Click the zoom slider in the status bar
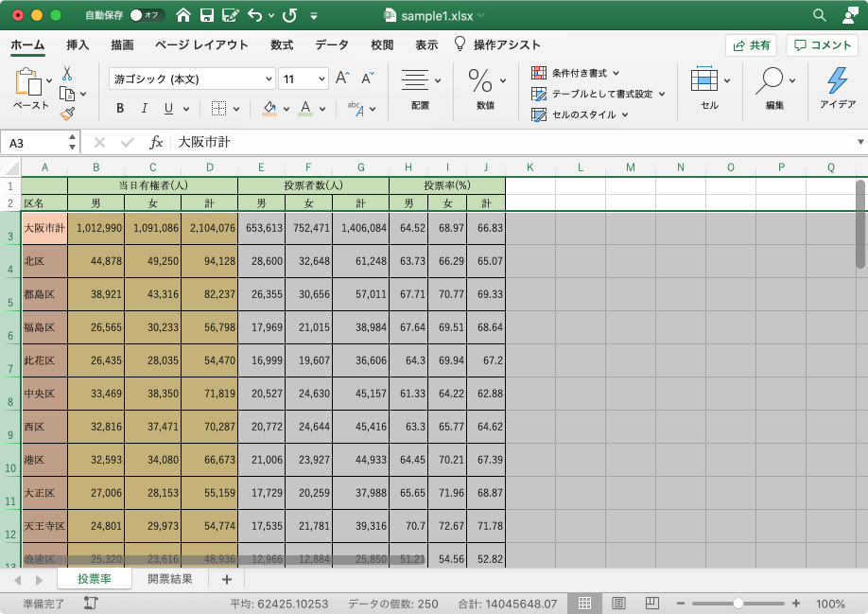The height and width of the screenshot is (614, 868). (738, 604)
